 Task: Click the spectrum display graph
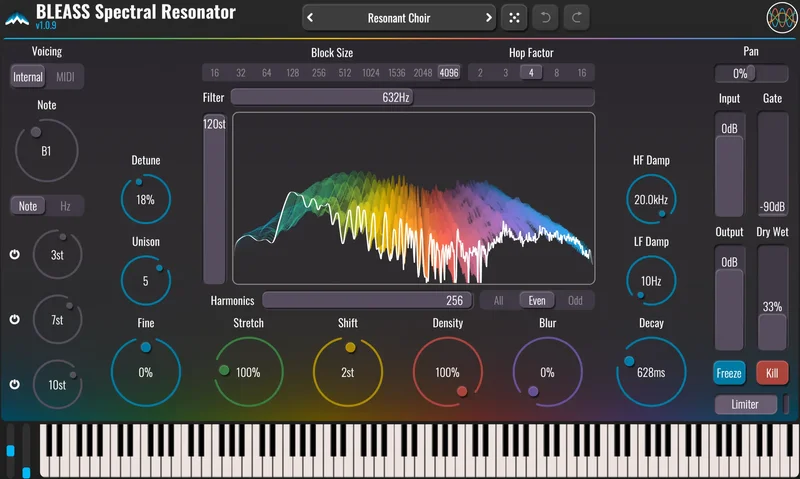413,198
